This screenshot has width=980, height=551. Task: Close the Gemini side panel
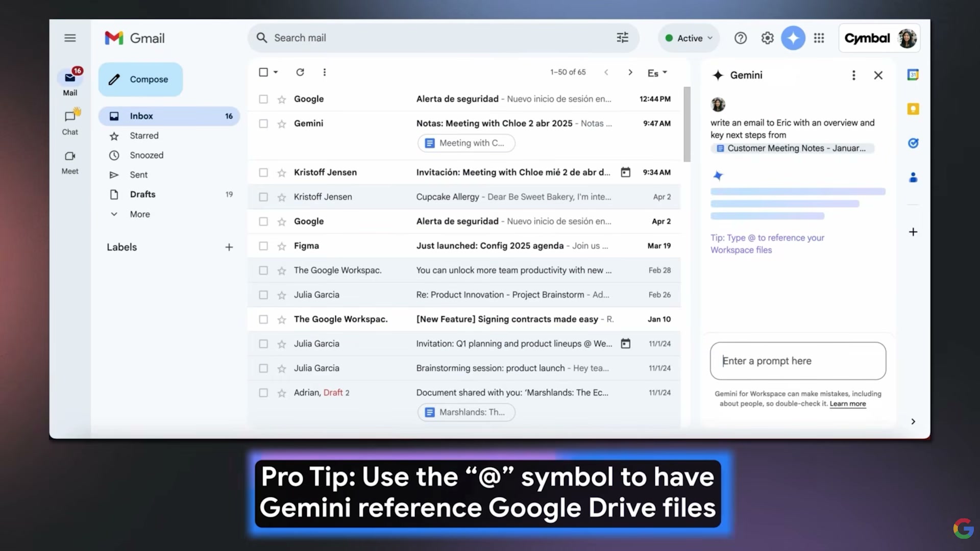point(878,76)
